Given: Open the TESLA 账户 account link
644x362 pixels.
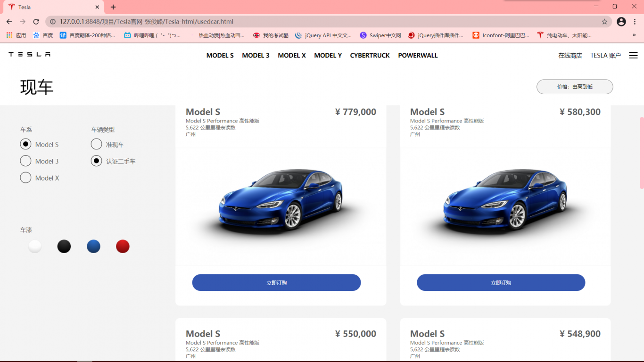Looking at the screenshot, I should pyautogui.click(x=606, y=56).
